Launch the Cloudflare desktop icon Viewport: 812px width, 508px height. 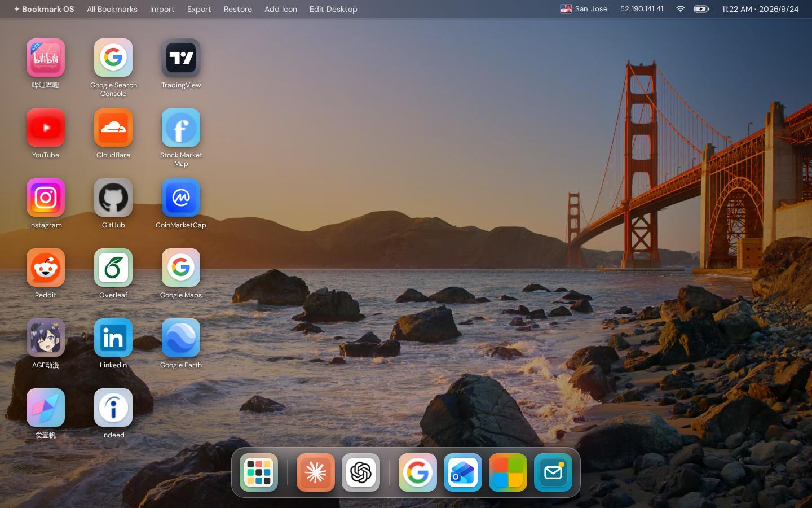pyautogui.click(x=113, y=128)
